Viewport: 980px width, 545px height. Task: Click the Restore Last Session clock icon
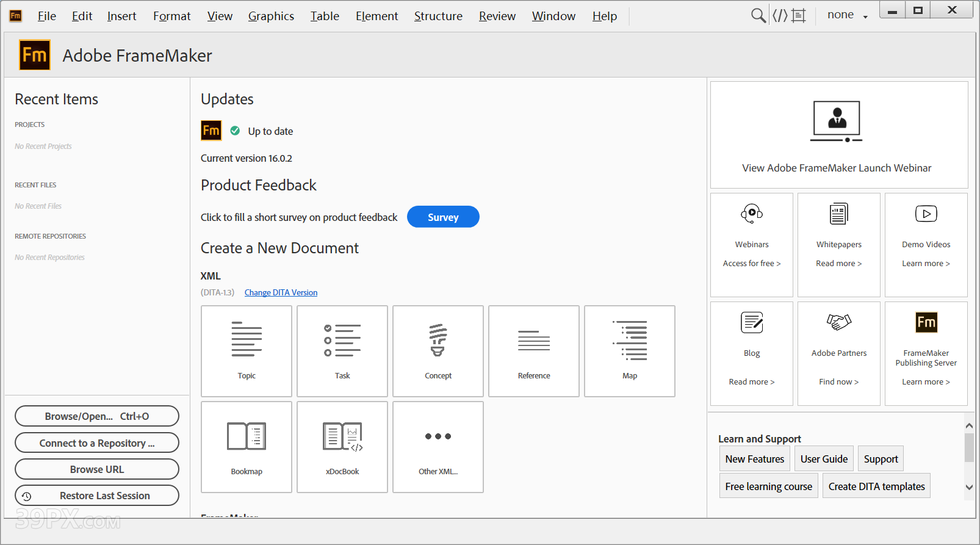click(x=27, y=496)
